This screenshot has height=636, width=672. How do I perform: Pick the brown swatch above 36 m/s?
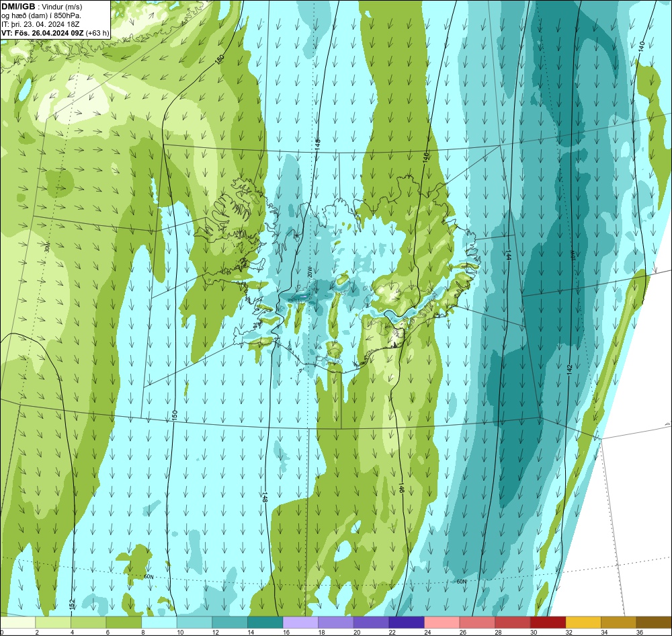[654, 623]
